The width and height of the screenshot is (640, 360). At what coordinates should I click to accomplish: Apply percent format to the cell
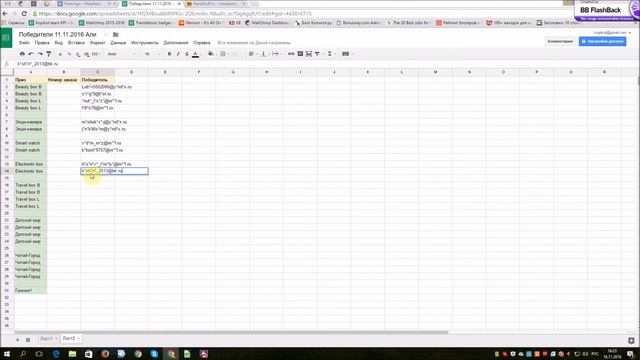click(69, 54)
